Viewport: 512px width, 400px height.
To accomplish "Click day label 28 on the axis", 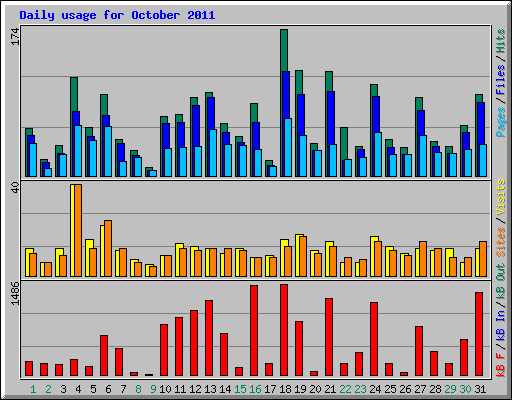I will coord(435,389).
